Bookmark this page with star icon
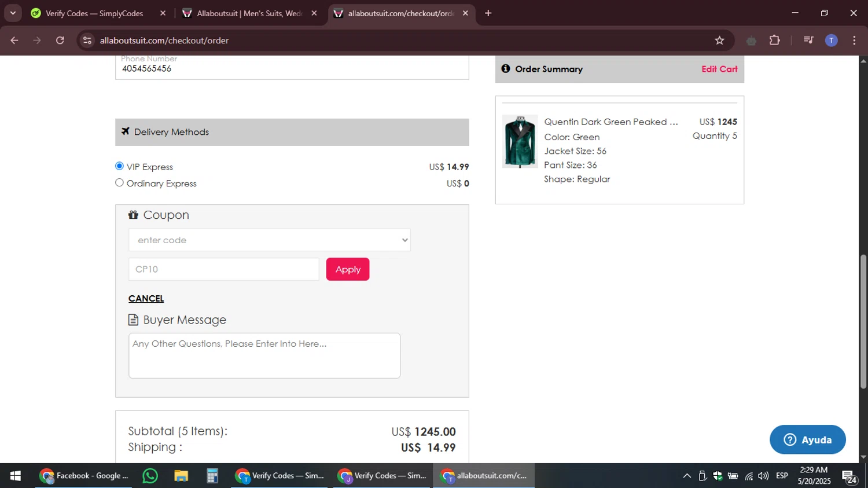Screen dimensions: 868x488 [719, 41]
